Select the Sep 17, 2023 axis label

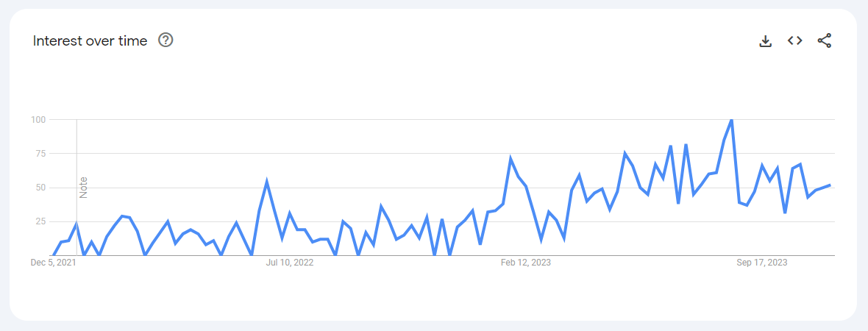click(x=762, y=263)
